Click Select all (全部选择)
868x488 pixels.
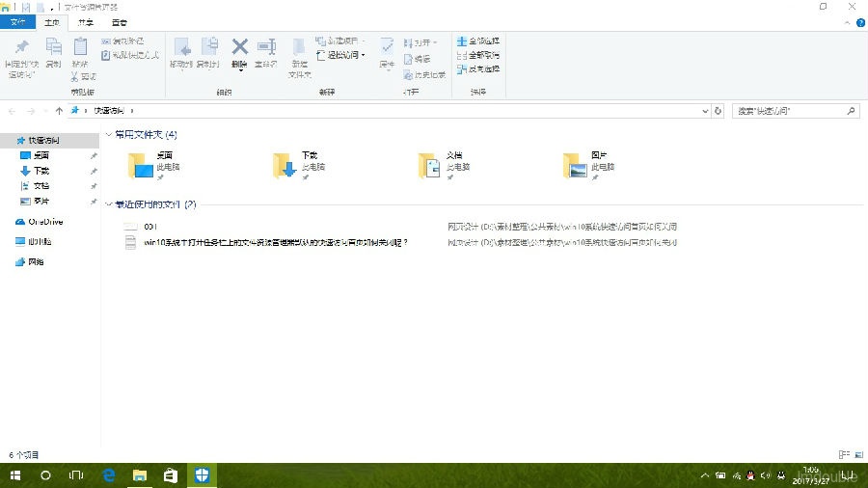click(478, 41)
